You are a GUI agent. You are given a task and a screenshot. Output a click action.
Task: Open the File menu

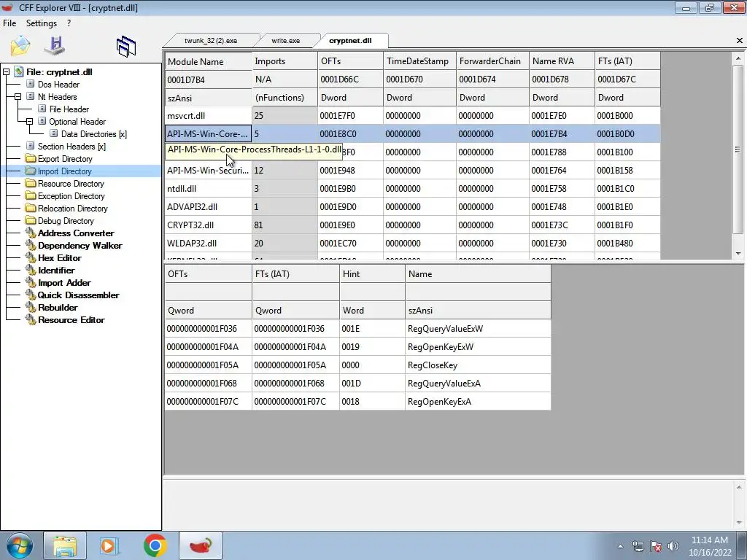click(x=9, y=23)
